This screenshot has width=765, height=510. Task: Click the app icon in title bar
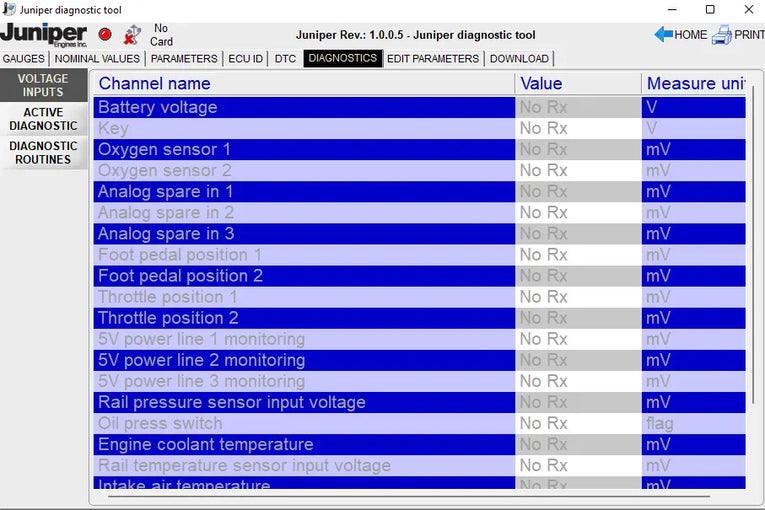[9, 9]
